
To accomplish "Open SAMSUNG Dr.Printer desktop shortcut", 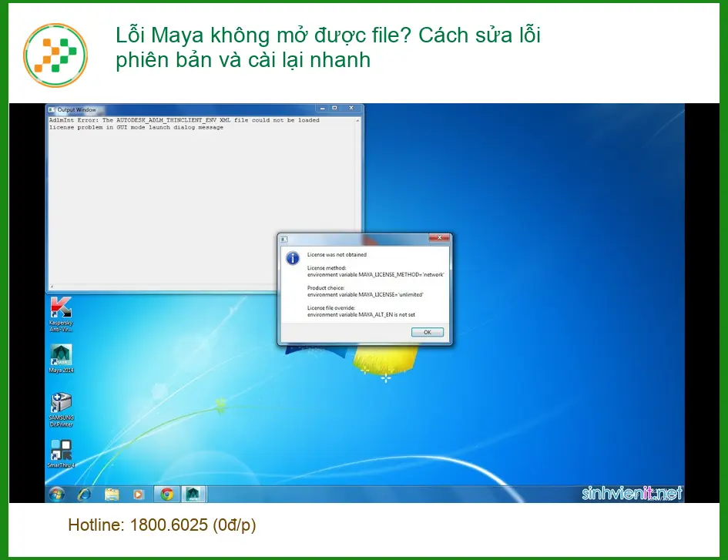I will coord(62,410).
